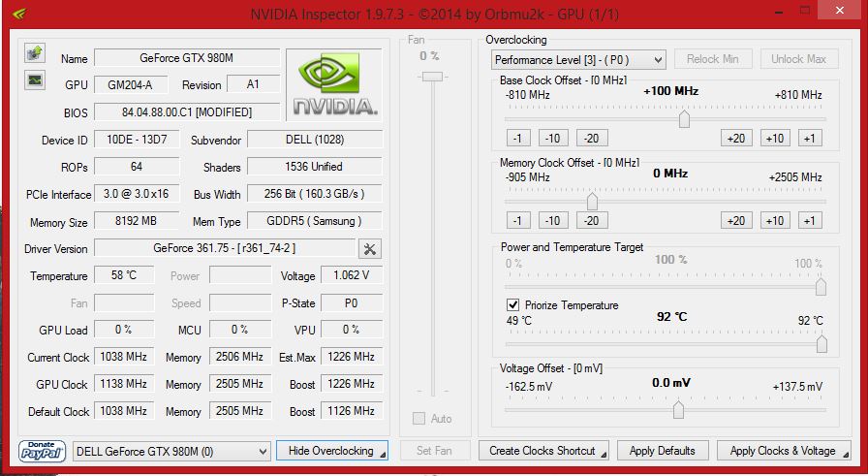Increase base clock offset by +1
This screenshot has width=868, height=476.
point(810,138)
